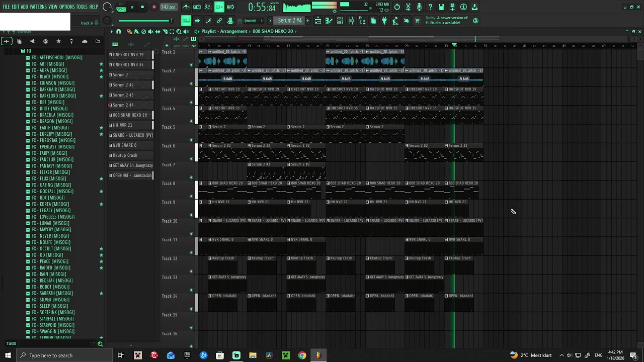This screenshot has width=644, height=362.
Task: Arm recording with the record button
Action: click(154, 7)
